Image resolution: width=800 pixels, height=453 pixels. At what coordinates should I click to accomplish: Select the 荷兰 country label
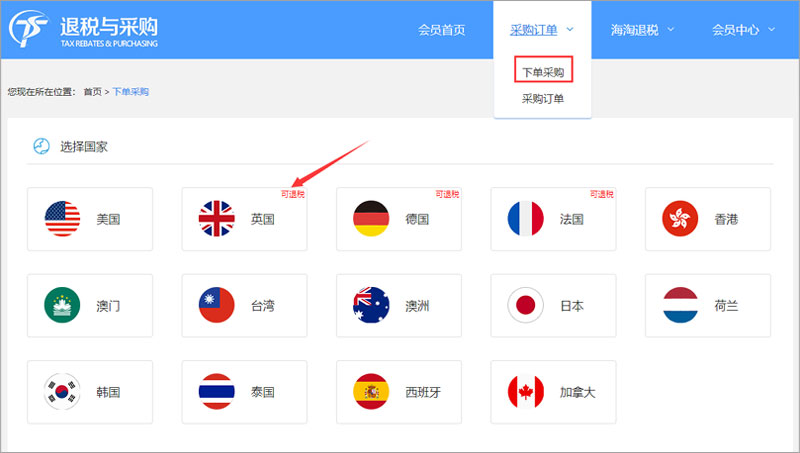tap(726, 306)
